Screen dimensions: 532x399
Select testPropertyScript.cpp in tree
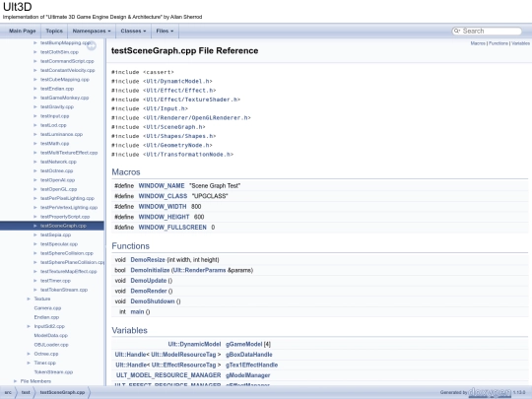pos(65,217)
